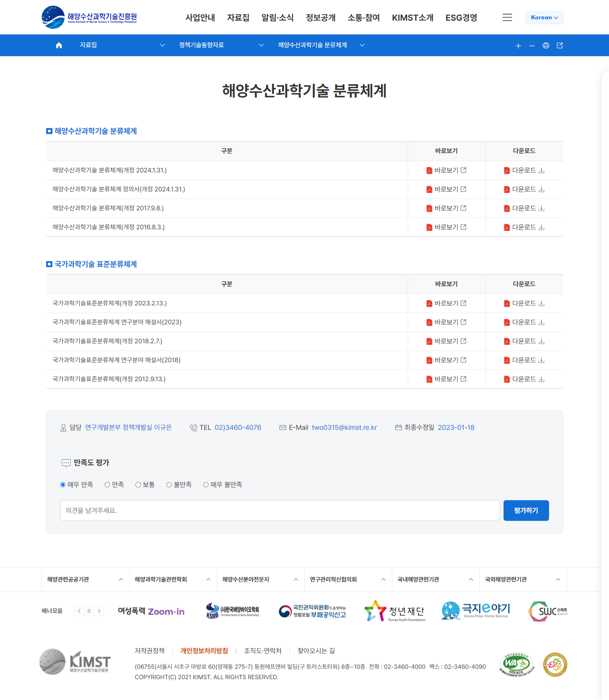Click the home icon in breadcrumb bar
The width and height of the screenshot is (609, 700).
pyautogui.click(x=59, y=45)
